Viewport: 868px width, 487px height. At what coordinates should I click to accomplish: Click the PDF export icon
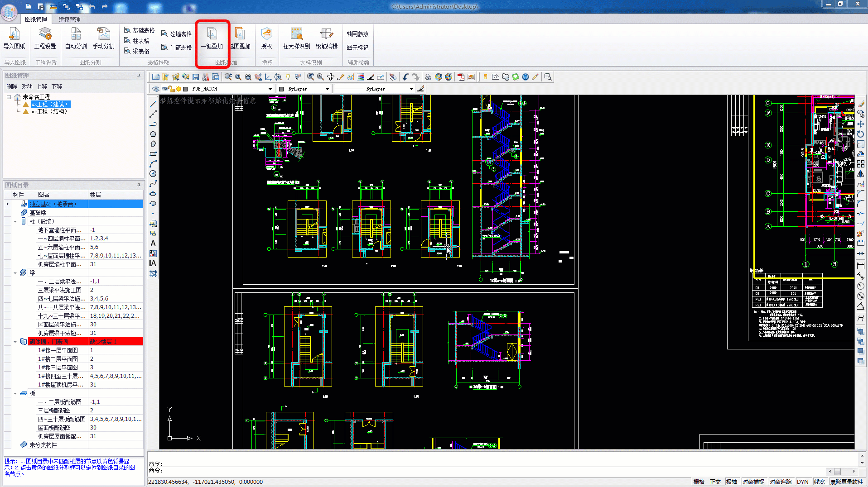(x=461, y=77)
